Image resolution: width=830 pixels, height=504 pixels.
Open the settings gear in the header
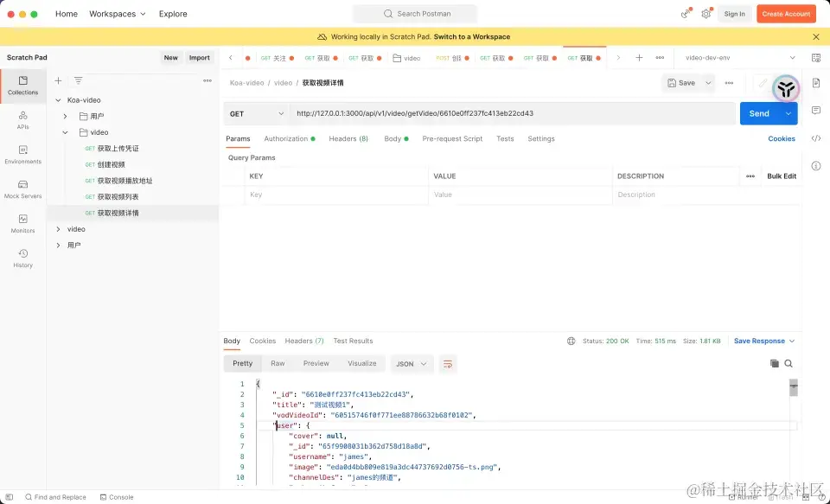click(x=706, y=14)
